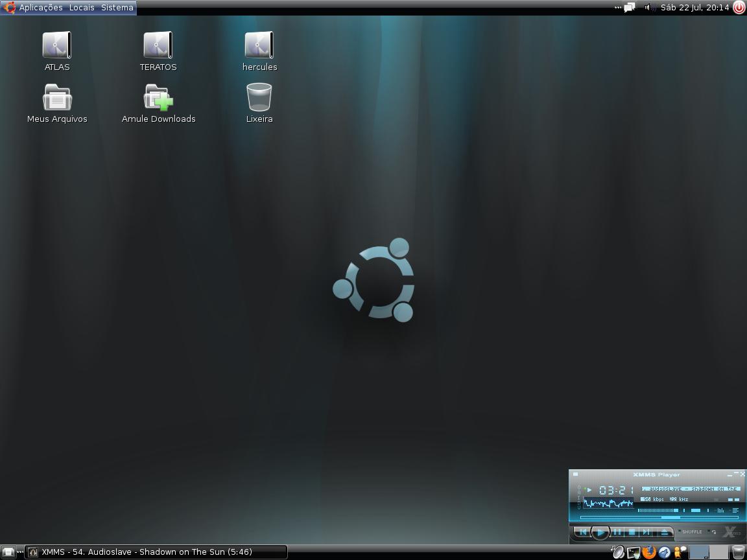747x560 pixels.
Task: Launch the orange messenger figure icon
Action: (680, 552)
